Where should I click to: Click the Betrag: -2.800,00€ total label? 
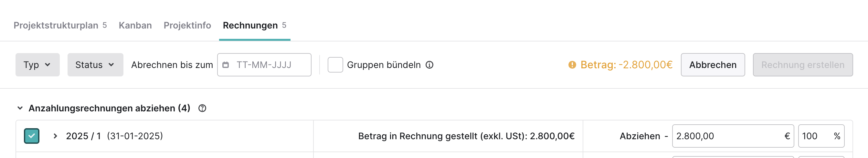pos(626,65)
